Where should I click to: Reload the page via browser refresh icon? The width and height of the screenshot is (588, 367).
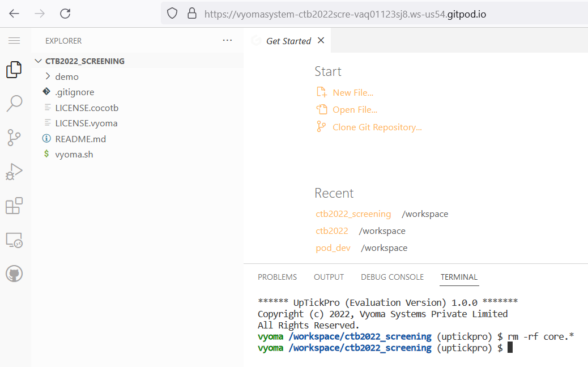point(65,14)
